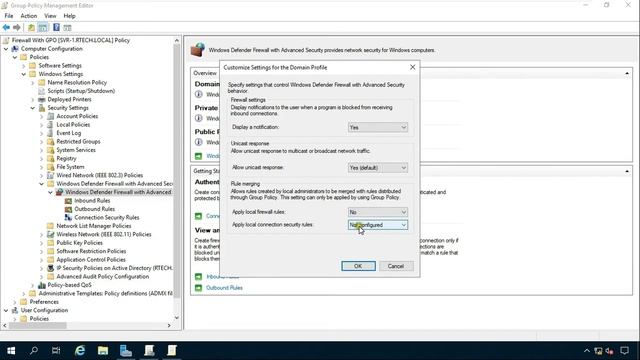Click the Deployed Printers icon
Viewport: 640px width, 360px height.
coord(42,99)
